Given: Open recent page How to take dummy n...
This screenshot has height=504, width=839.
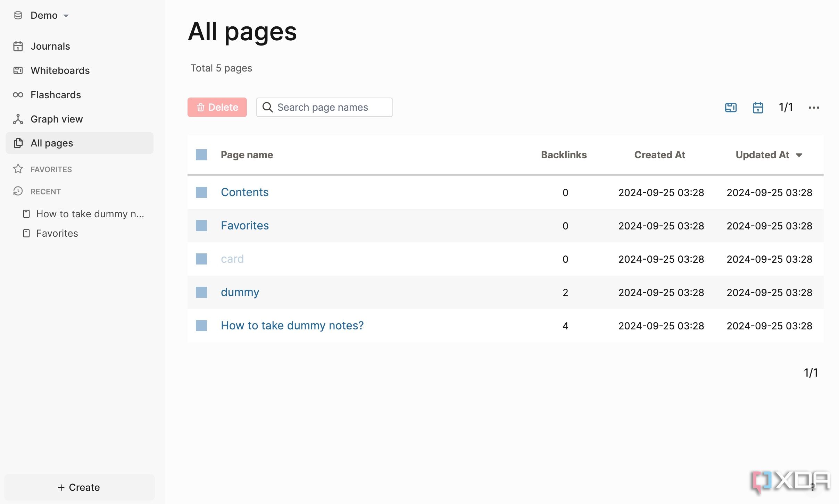Looking at the screenshot, I should point(90,214).
